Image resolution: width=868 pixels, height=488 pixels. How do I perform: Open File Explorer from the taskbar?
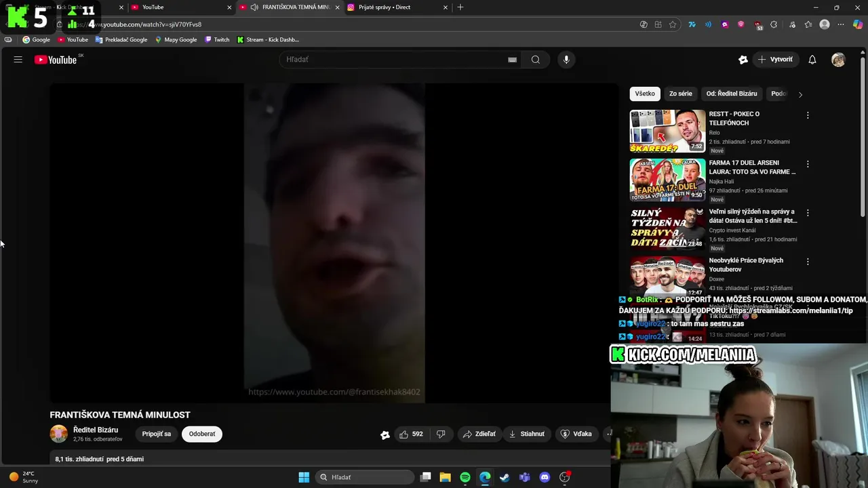pyautogui.click(x=445, y=477)
